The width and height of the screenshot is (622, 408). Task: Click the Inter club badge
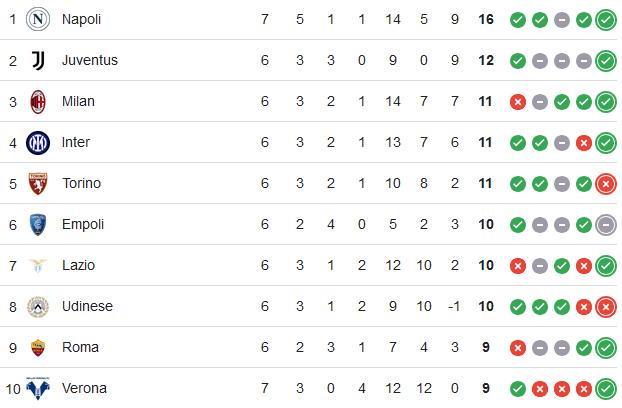point(38,142)
